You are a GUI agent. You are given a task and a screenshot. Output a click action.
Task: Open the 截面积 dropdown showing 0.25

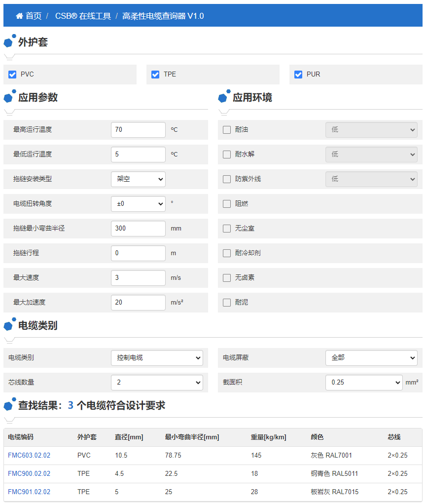click(x=364, y=382)
